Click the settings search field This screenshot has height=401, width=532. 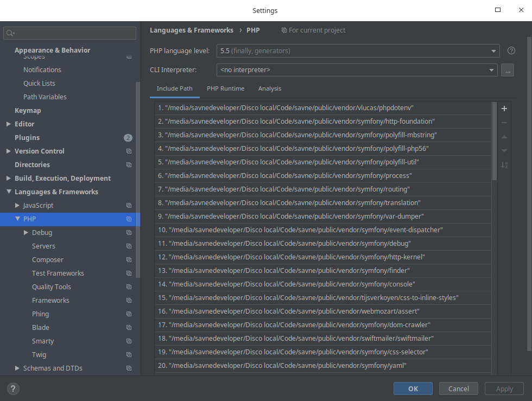coord(69,33)
